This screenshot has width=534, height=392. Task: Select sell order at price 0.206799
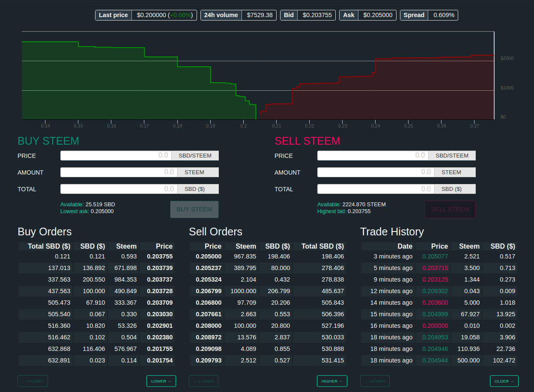(268, 291)
